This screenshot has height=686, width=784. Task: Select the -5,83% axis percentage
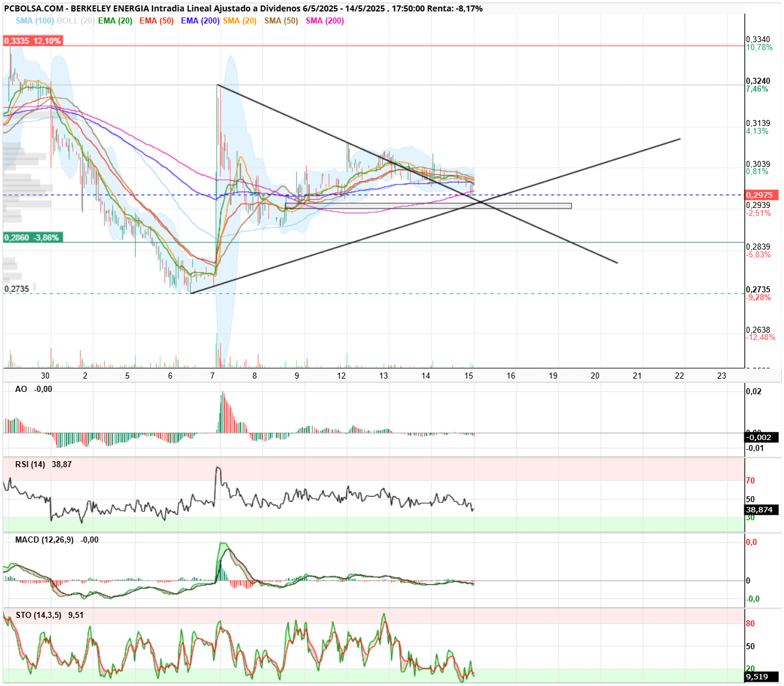point(759,254)
